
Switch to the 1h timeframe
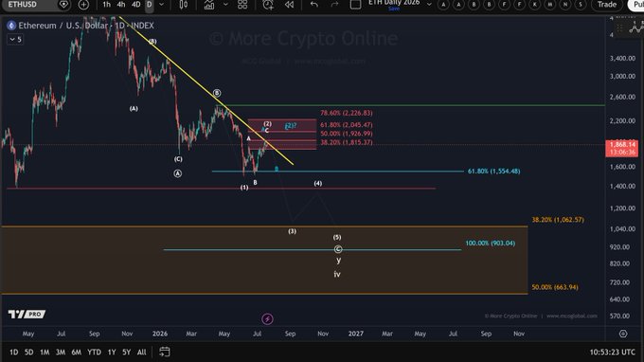pos(107,5)
